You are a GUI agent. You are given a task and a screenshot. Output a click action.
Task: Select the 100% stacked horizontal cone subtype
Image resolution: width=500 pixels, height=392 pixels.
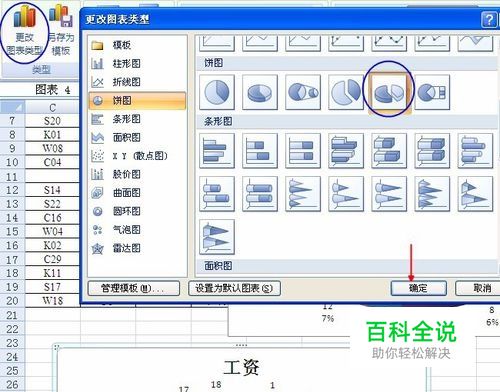point(389,194)
